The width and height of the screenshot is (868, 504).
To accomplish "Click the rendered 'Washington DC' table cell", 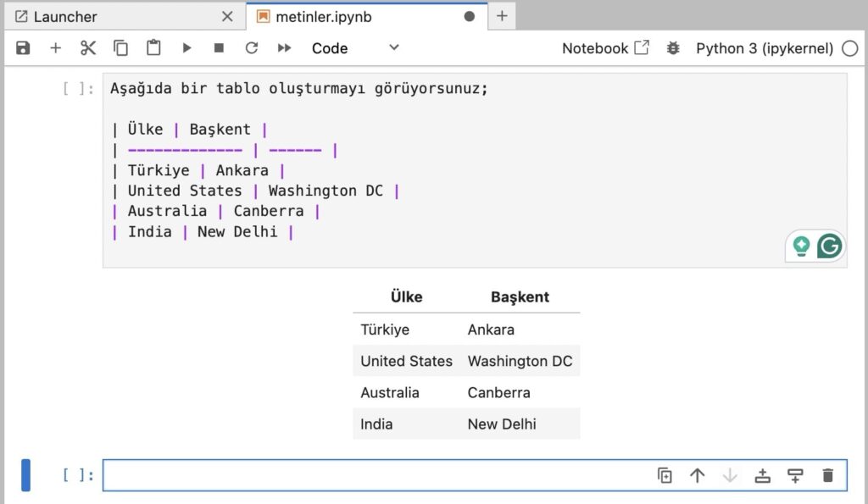I will pos(520,361).
